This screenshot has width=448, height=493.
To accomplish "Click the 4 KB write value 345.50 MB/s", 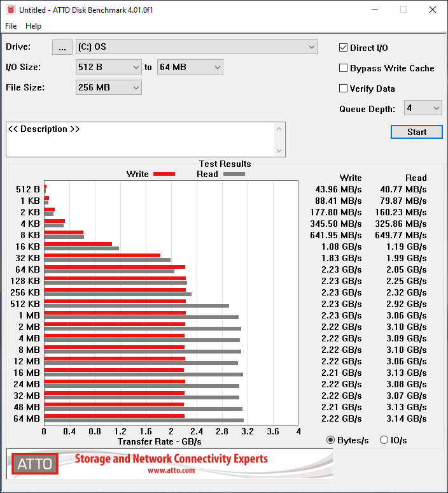I will 336,224.
